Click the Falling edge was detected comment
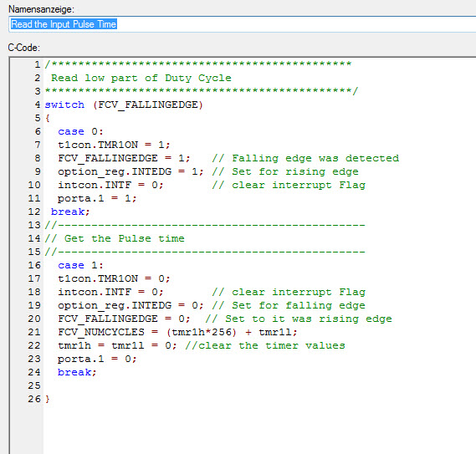Viewport: 476px width, 454px height. coord(305,158)
